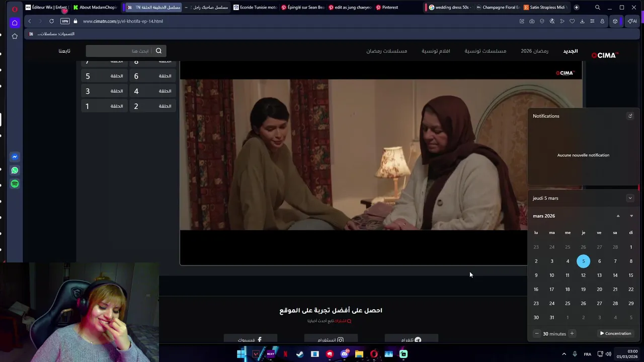Screen dimensions: 644x362
Task: Open the browser downloads icon
Action: pos(582,21)
